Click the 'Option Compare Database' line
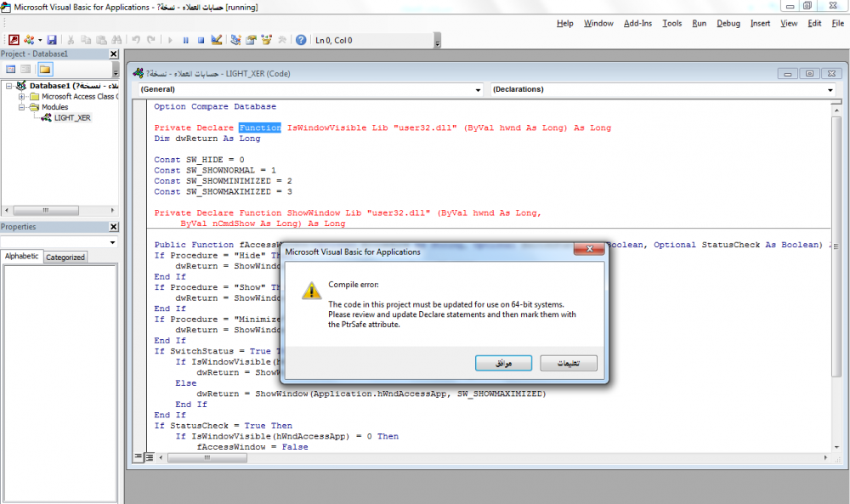 215,107
